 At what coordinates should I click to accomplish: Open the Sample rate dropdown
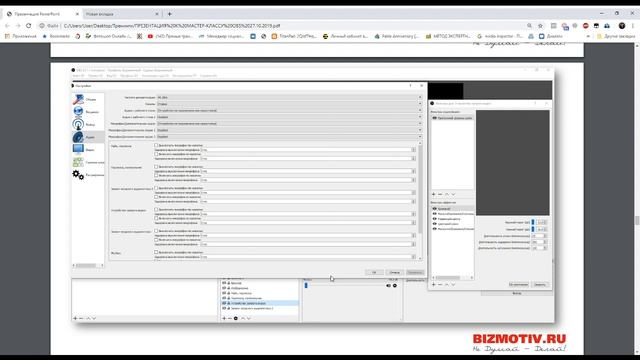pyautogui.click(x=289, y=98)
